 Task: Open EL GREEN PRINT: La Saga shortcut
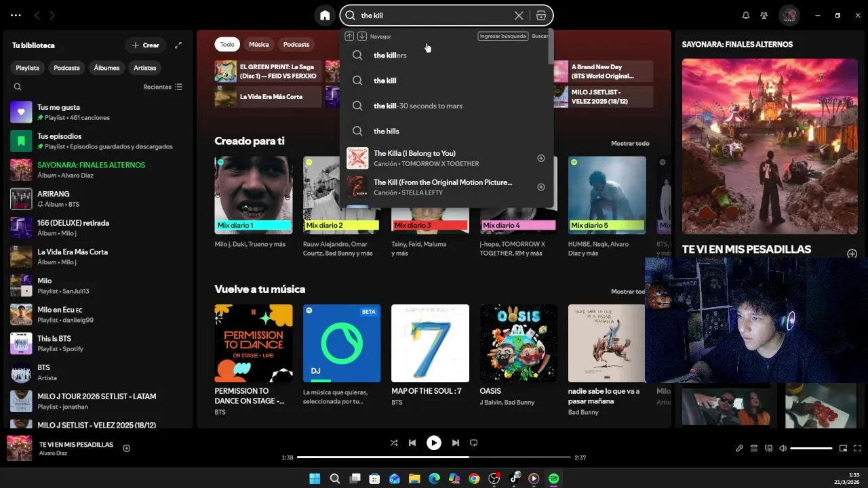(268, 71)
